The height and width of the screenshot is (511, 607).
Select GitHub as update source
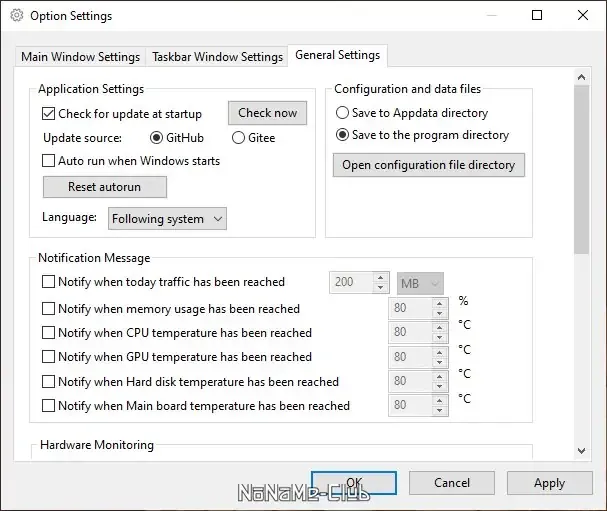coord(156,138)
